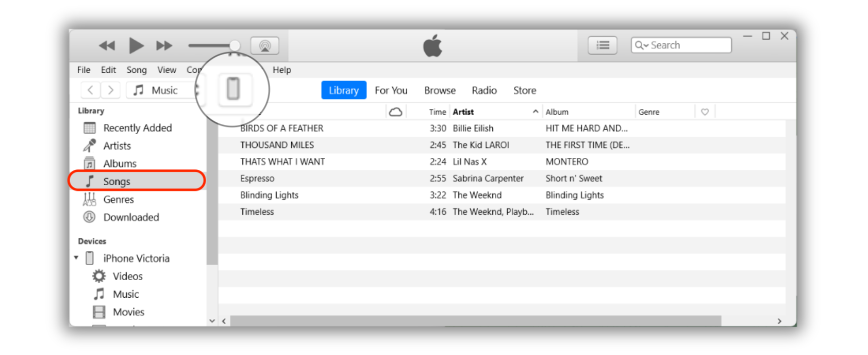Select the Blinding Lights song title
The image size is (868, 355).
coord(269,195)
